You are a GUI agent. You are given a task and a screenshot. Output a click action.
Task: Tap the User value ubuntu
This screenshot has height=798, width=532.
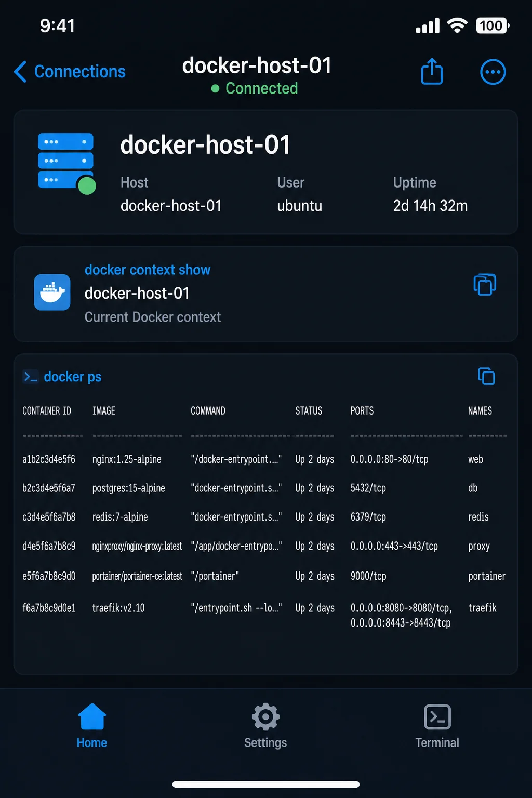299,206
